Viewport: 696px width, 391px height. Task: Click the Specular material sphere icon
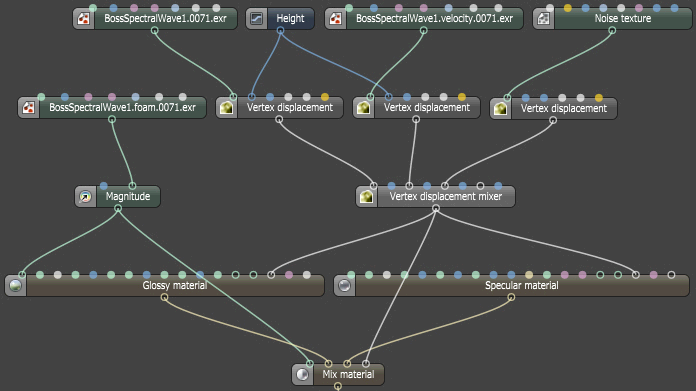pyautogui.click(x=344, y=285)
